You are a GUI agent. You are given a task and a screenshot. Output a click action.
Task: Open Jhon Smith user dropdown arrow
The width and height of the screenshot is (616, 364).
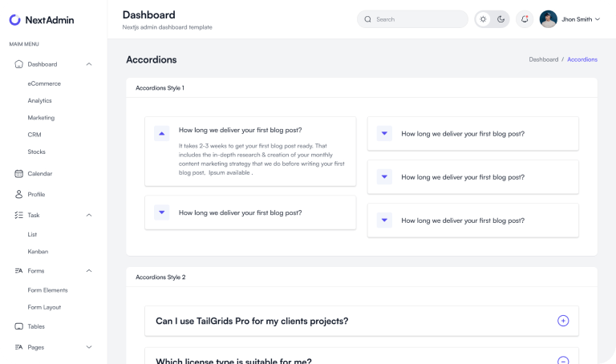pos(598,19)
